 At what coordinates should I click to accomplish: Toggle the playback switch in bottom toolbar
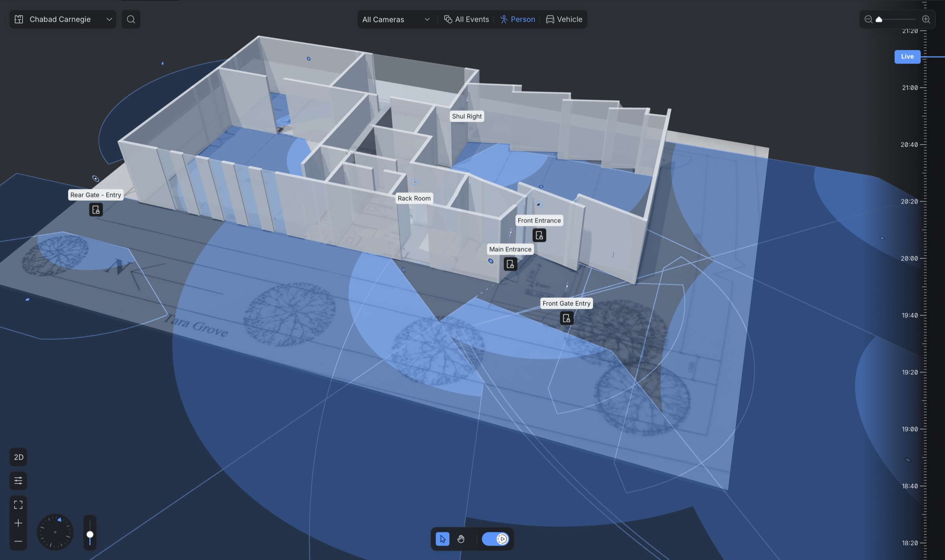click(495, 539)
